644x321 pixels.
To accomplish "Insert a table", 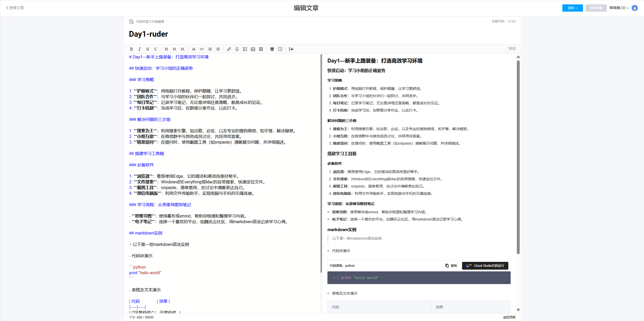I will coord(261,49).
